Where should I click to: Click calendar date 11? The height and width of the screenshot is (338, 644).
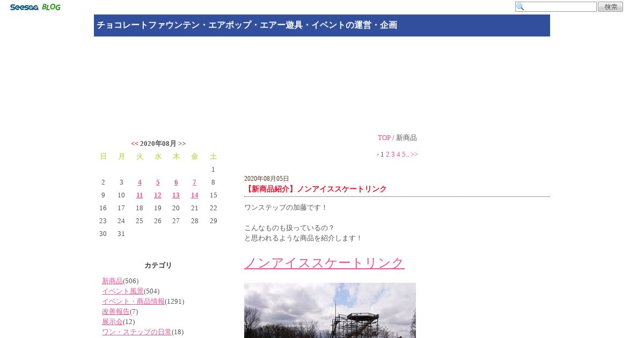pos(140,195)
